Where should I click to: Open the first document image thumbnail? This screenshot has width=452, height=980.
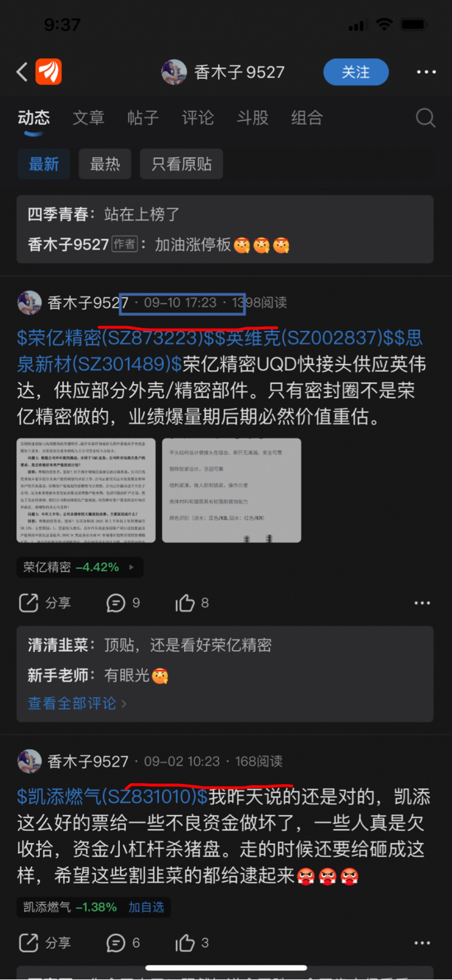coord(86,490)
